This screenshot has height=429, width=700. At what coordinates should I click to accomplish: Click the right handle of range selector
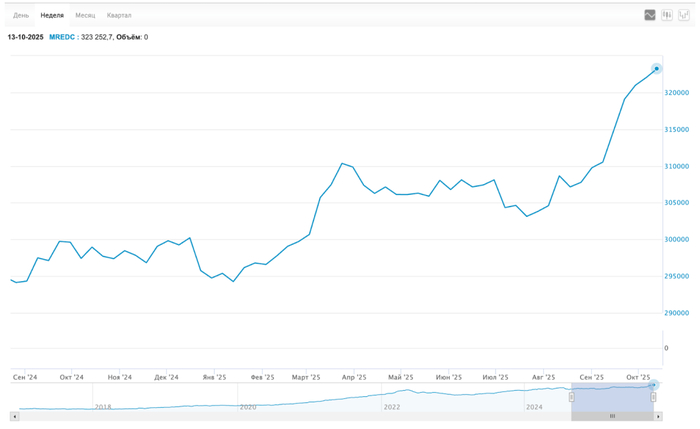[653, 397]
